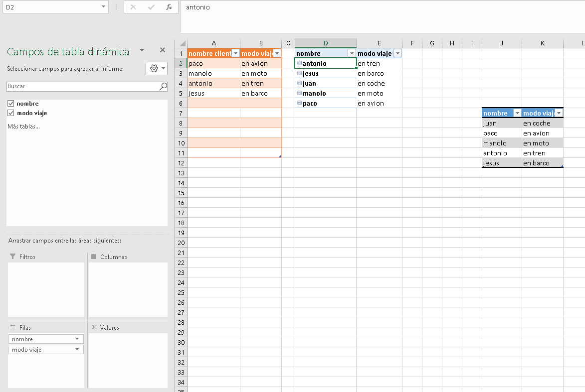585x392 pixels.
Task: Open filter dropdown on nombre cliente header
Action: 235,53
